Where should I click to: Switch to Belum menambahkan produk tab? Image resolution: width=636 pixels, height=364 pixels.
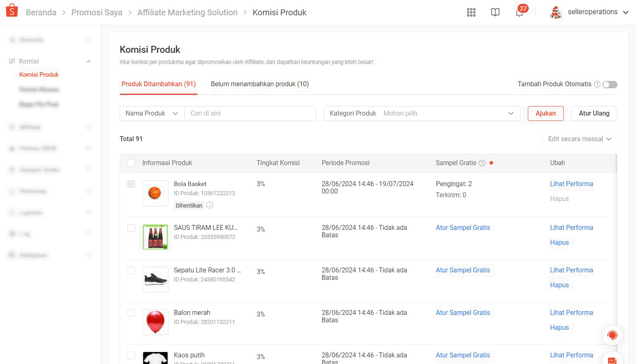pyautogui.click(x=259, y=84)
